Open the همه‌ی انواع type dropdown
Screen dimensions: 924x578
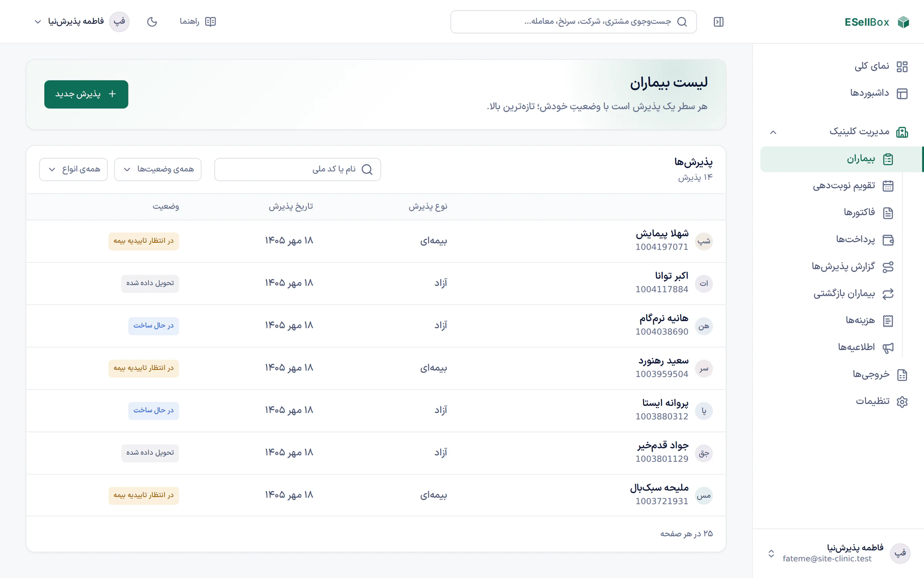point(74,170)
